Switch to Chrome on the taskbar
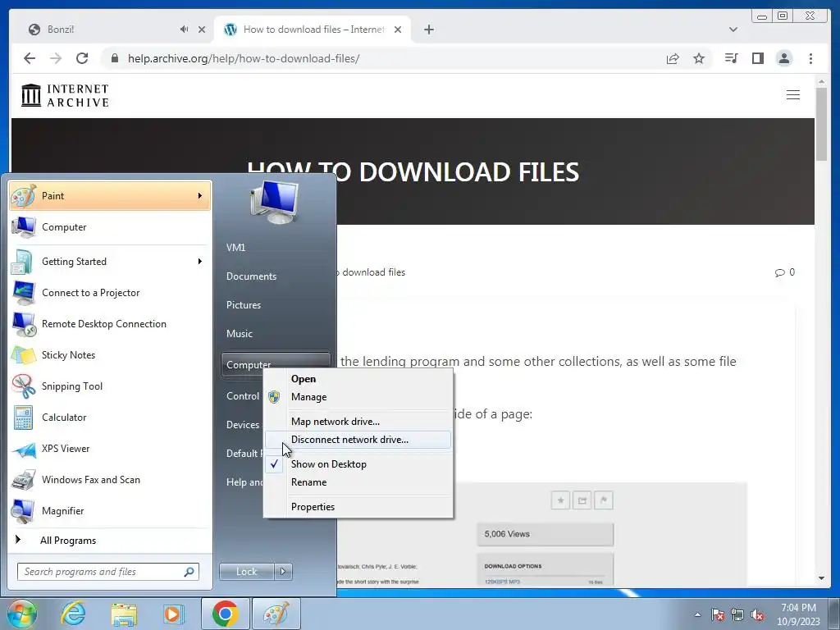The height and width of the screenshot is (630, 840). (x=225, y=614)
